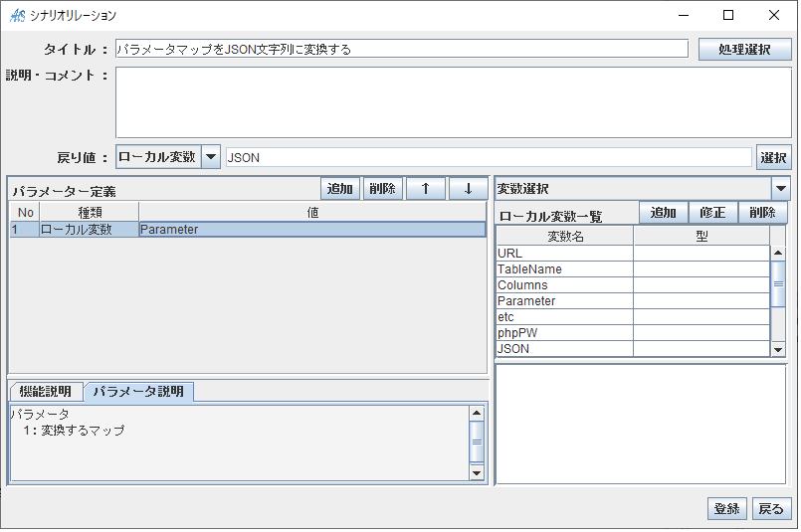This screenshot has height=532, width=801.
Task: Click the 処理選択 button
Action: click(744, 50)
